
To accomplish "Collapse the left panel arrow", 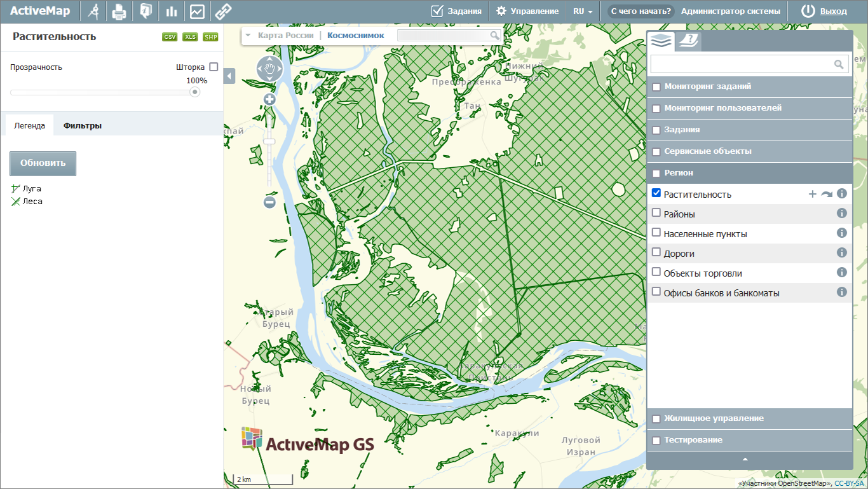I will tap(229, 76).
